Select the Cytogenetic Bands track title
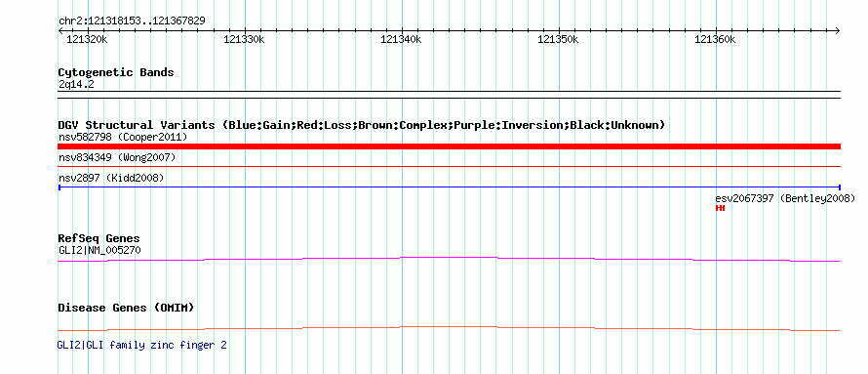 pyautogui.click(x=116, y=72)
